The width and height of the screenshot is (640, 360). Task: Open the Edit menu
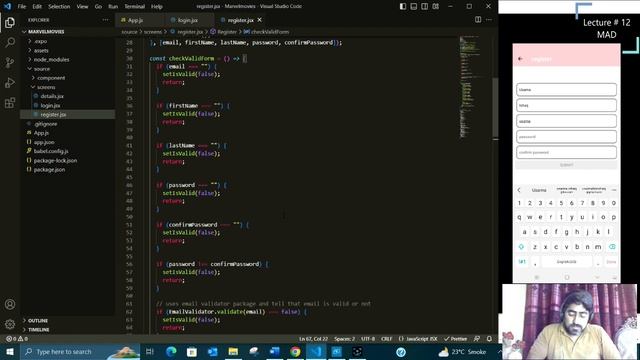pyautogui.click(x=37, y=7)
